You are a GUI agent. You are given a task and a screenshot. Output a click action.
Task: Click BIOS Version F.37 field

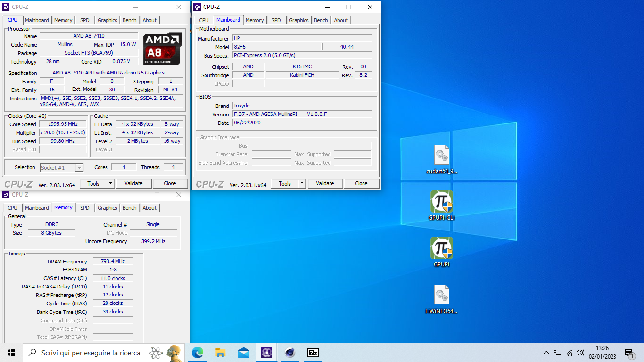coord(302,115)
